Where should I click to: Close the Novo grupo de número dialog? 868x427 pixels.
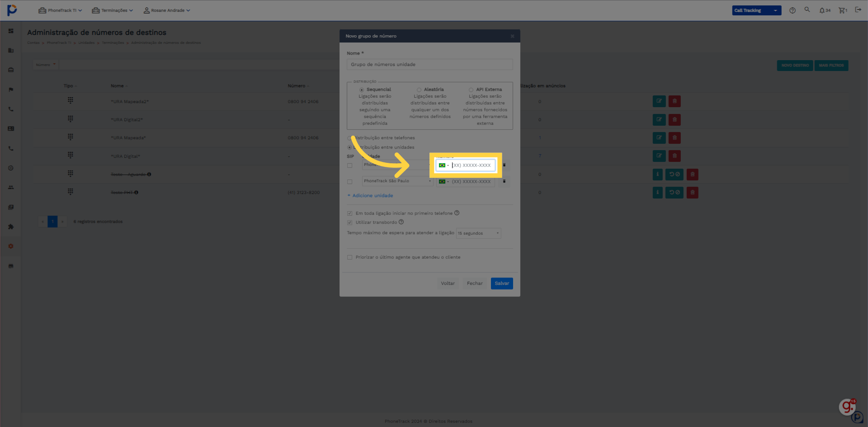(512, 36)
